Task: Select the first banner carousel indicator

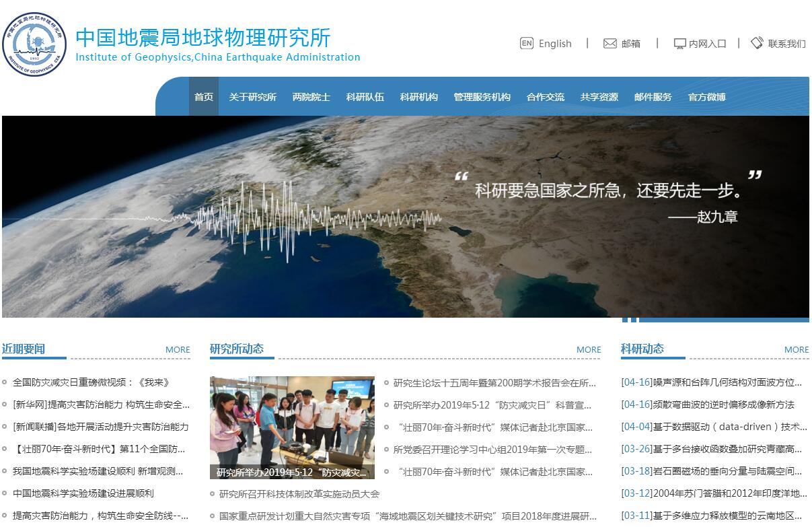Action: 625,320
